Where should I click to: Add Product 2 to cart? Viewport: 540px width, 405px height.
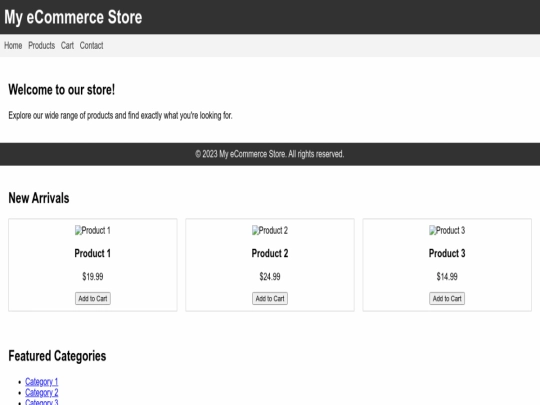click(x=270, y=299)
